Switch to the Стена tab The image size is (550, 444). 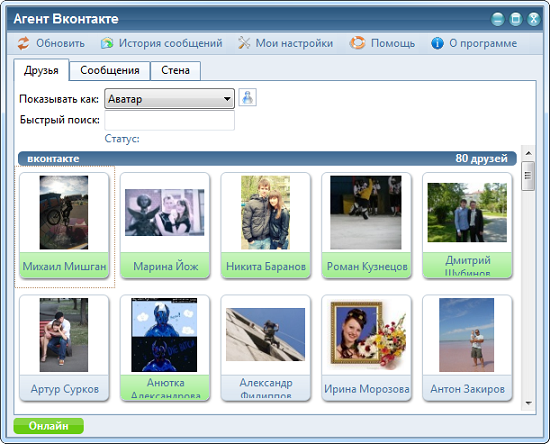coord(175,70)
